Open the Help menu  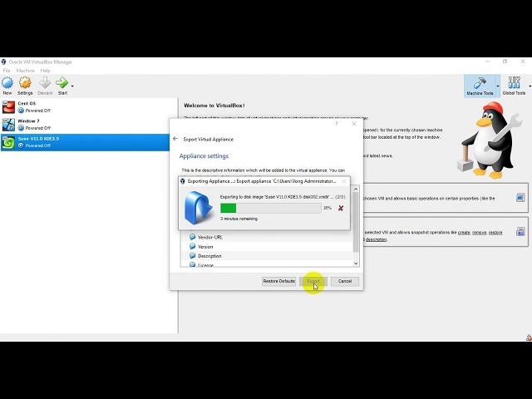(45, 71)
